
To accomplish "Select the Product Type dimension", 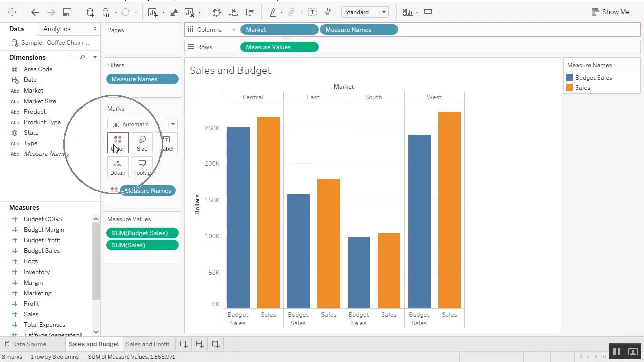I will click(x=42, y=122).
